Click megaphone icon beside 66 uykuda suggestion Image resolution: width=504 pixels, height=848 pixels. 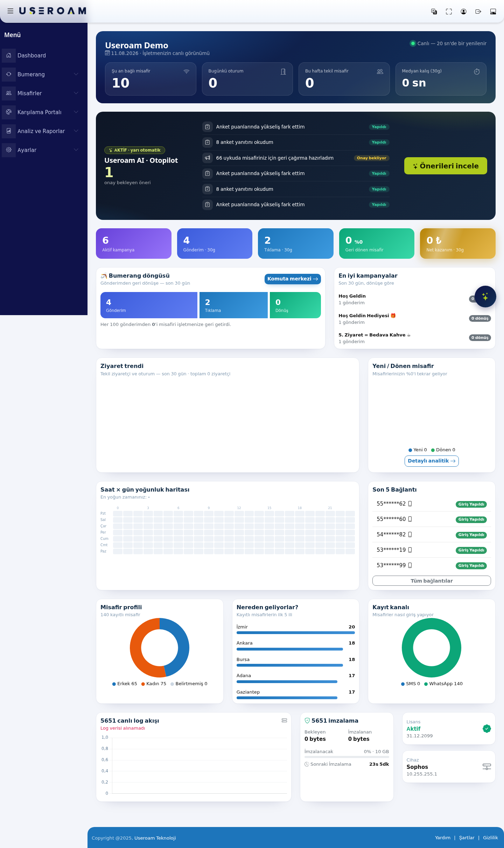[x=208, y=158]
